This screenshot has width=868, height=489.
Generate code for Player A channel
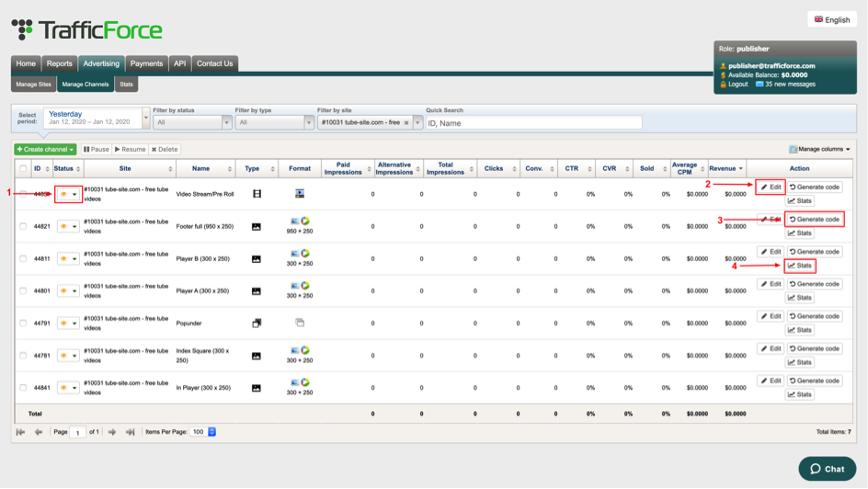pyautogui.click(x=815, y=284)
